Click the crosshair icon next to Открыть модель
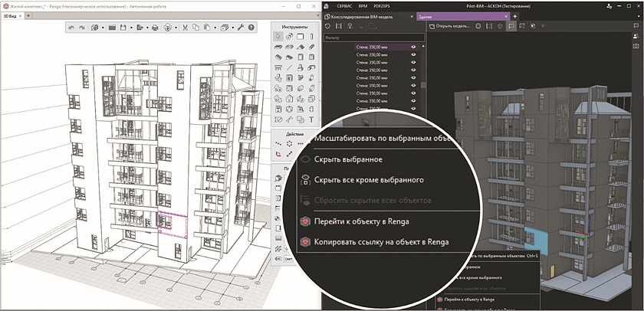Screen dimensions: 644x311 [x=478, y=26]
